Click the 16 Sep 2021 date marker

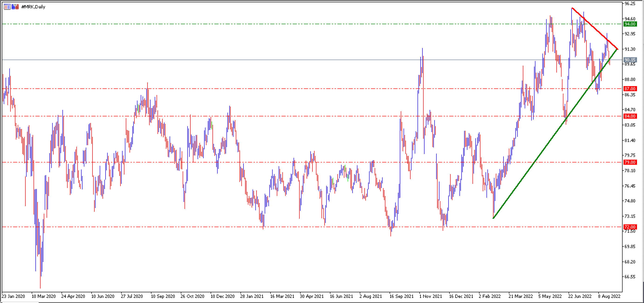click(x=401, y=296)
